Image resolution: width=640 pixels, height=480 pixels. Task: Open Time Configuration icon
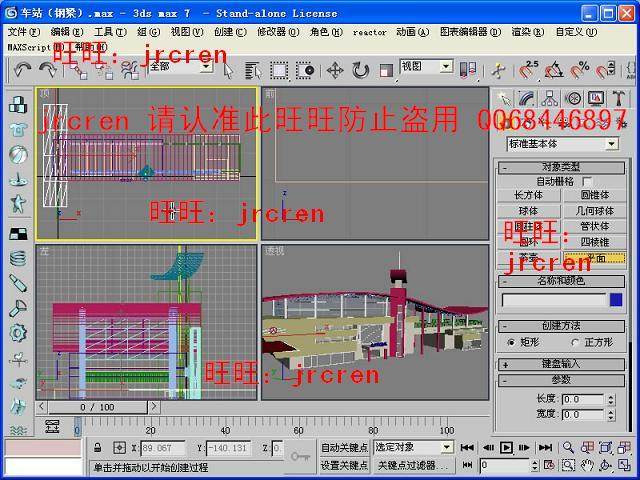coord(549,465)
